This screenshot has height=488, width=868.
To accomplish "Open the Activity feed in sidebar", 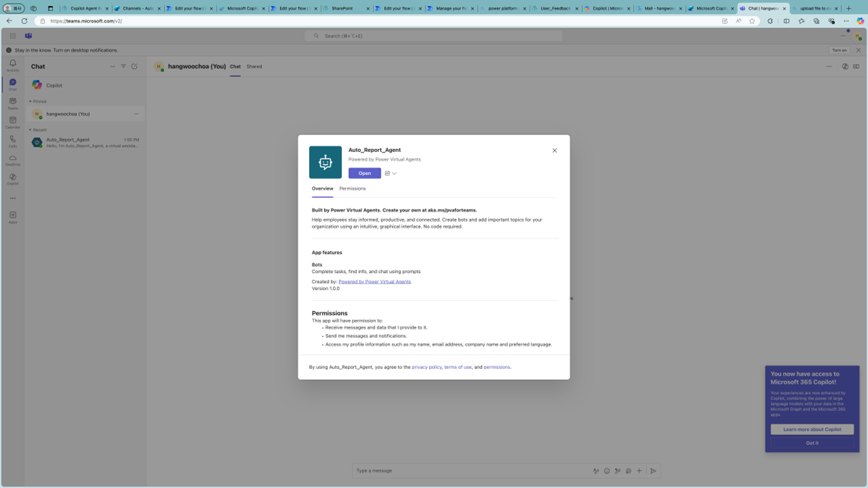I will pyautogui.click(x=12, y=65).
